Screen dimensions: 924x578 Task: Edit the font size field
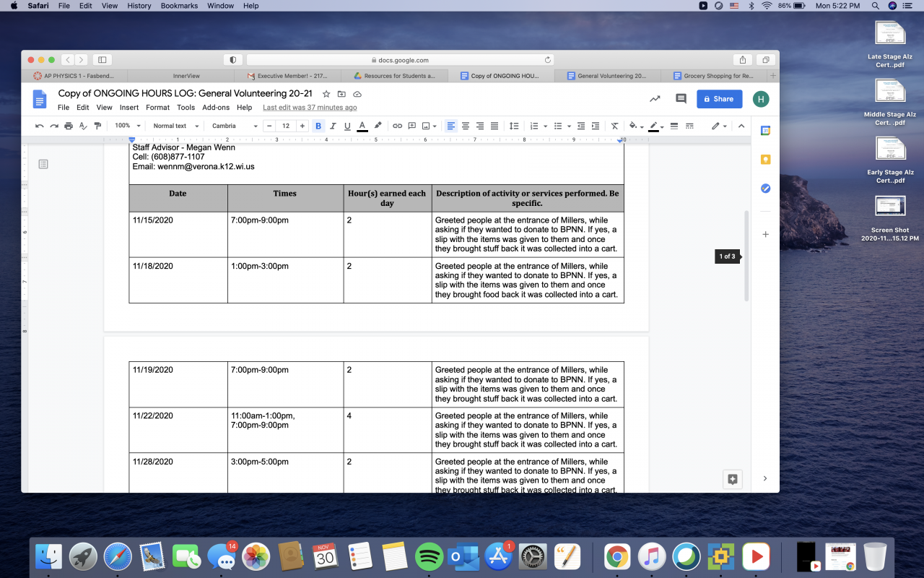(286, 126)
